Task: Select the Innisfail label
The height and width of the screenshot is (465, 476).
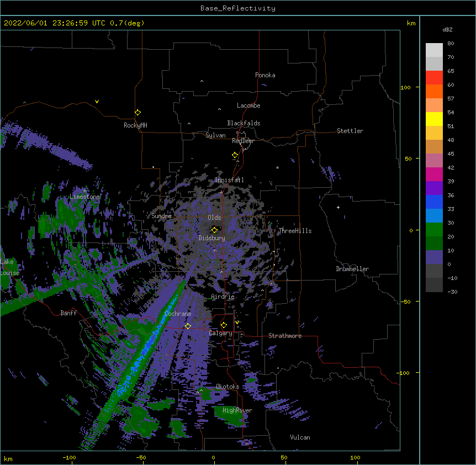Action: [229, 180]
